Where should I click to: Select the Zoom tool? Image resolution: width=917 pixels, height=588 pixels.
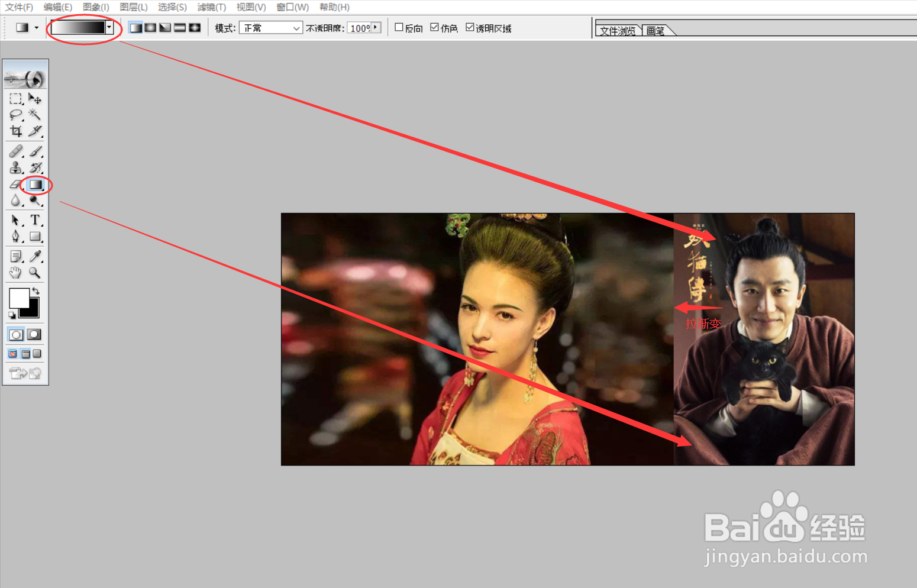click(35, 273)
